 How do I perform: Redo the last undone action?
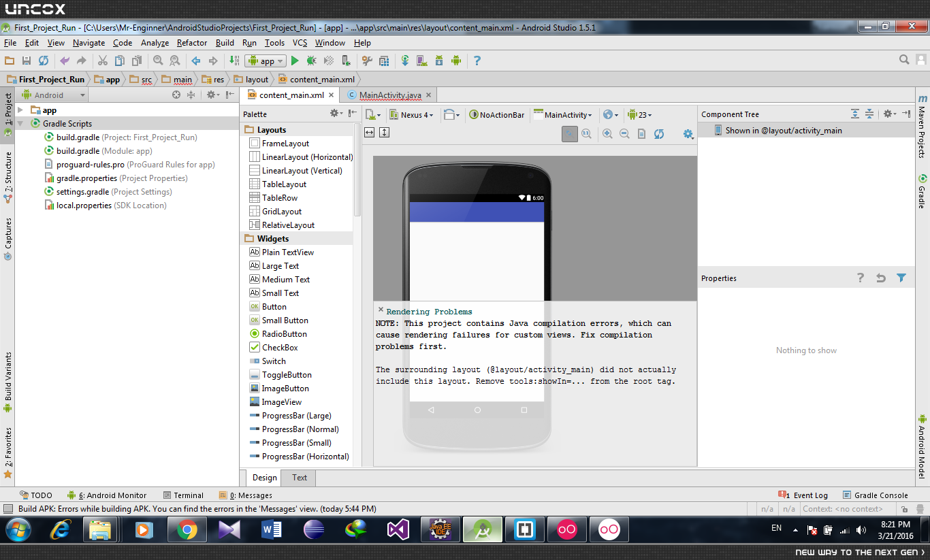[x=82, y=61]
